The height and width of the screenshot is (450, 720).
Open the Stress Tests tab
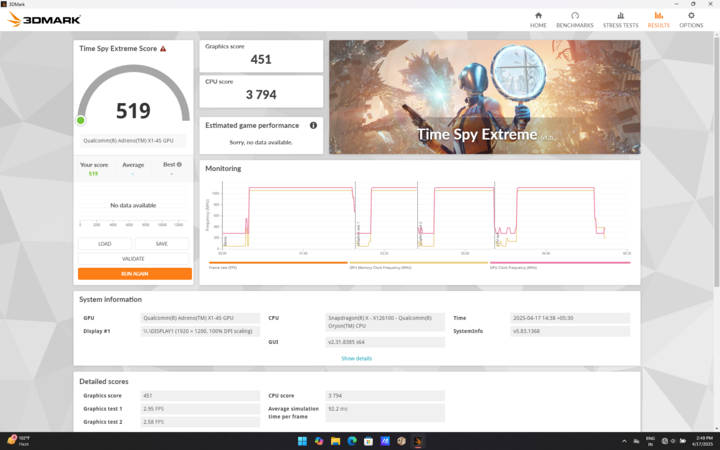tap(620, 20)
